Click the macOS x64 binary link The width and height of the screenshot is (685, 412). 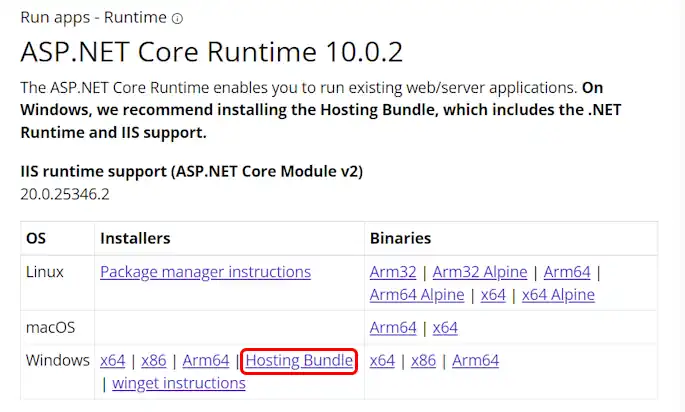tap(445, 327)
